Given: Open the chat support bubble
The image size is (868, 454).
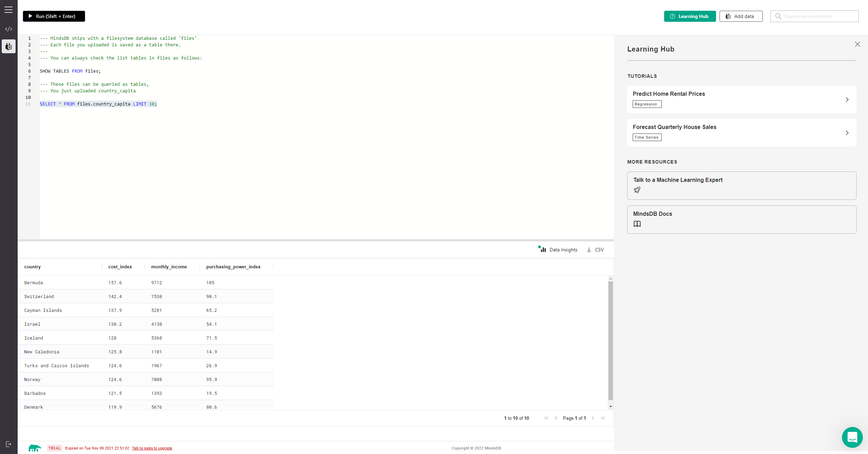Looking at the screenshot, I should 852,437.
